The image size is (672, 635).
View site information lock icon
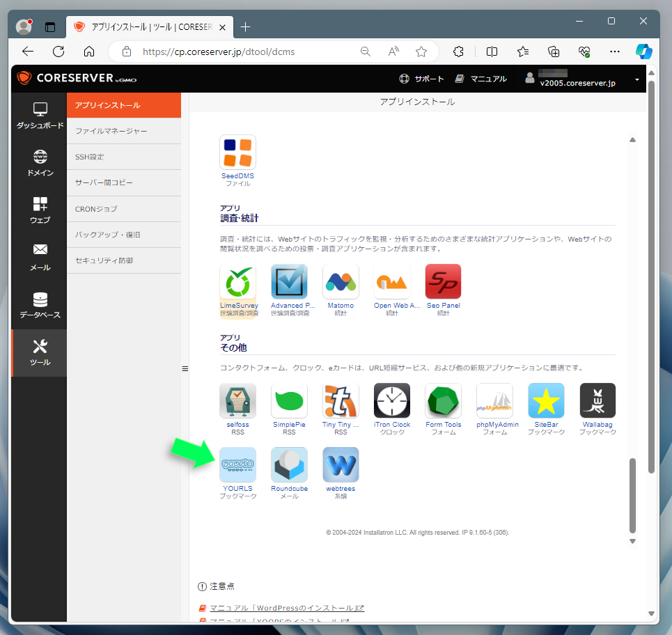127,52
